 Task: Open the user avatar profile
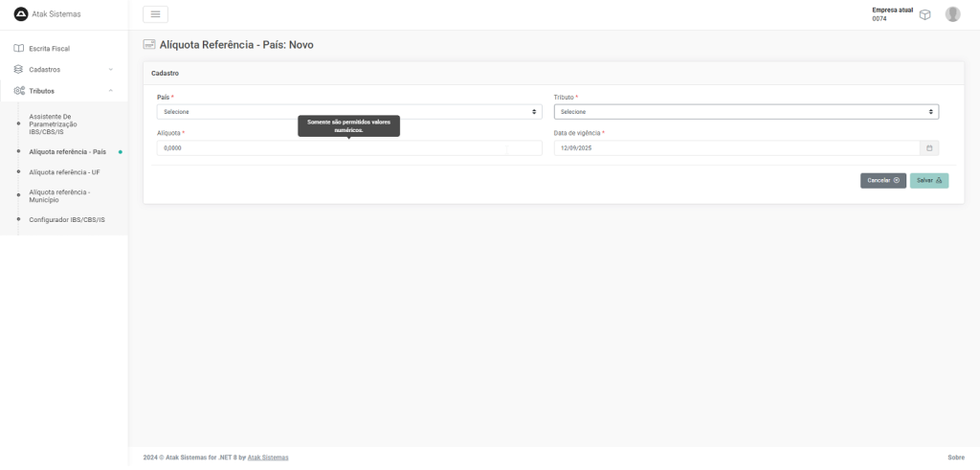952,14
